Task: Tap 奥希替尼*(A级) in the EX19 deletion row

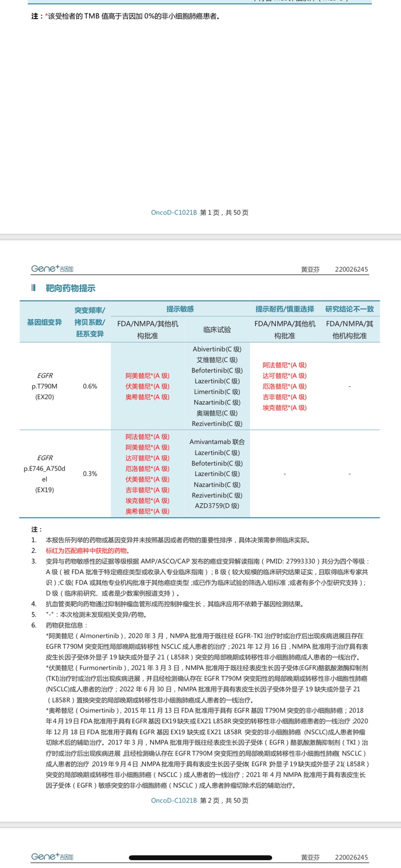Action: 147,511
